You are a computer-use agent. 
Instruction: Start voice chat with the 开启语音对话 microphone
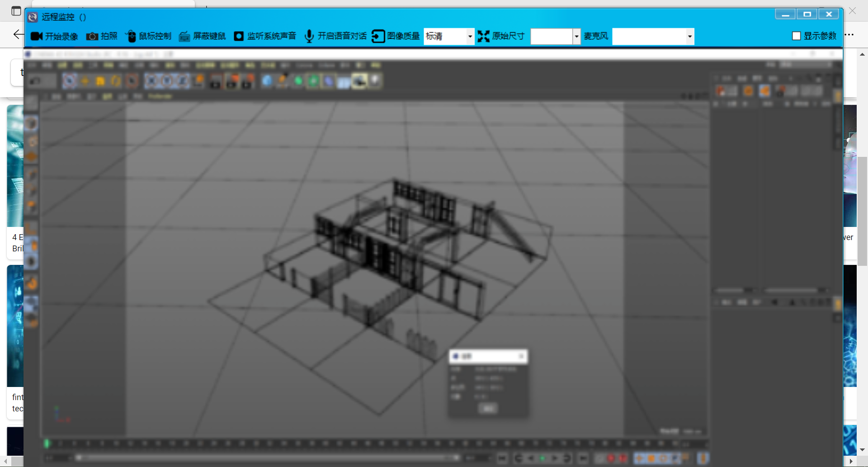point(309,36)
